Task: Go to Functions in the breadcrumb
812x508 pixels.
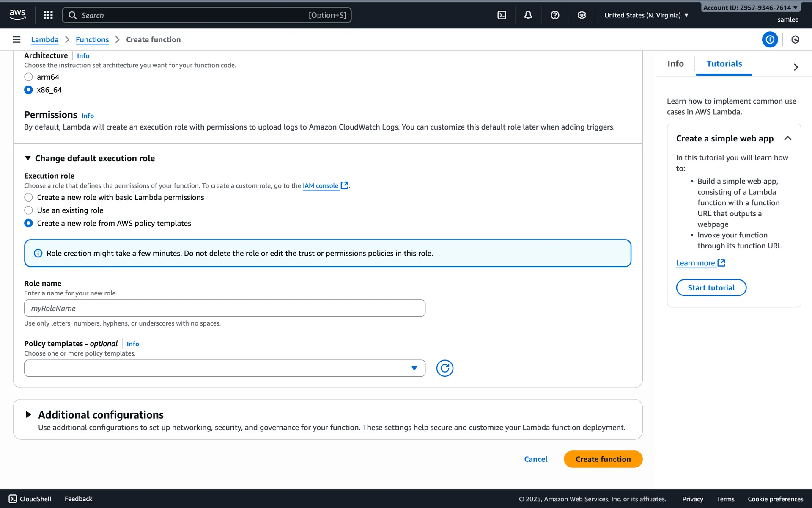Action: click(92, 39)
